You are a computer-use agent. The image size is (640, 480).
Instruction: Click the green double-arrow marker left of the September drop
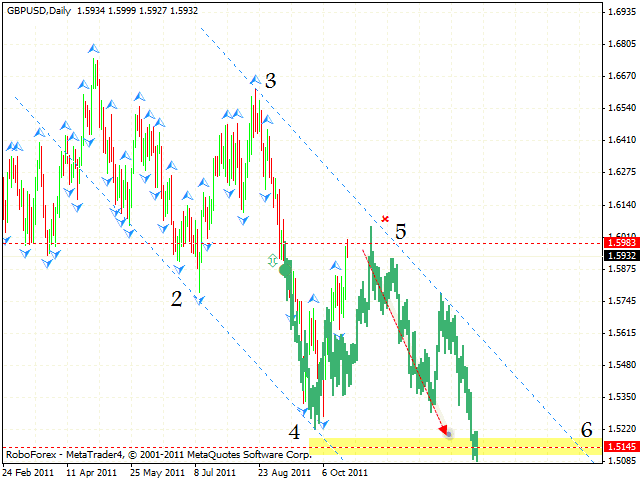coord(273,260)
